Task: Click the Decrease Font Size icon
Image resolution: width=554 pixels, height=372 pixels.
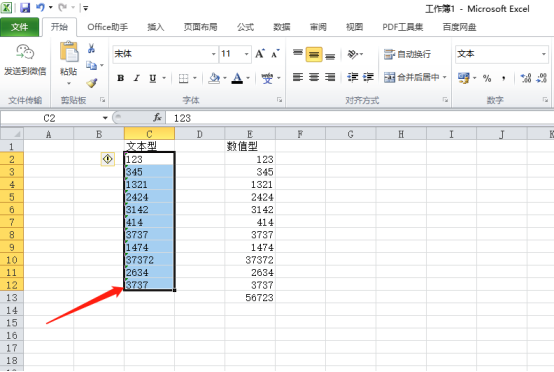Action: click(x=275, y=54)
